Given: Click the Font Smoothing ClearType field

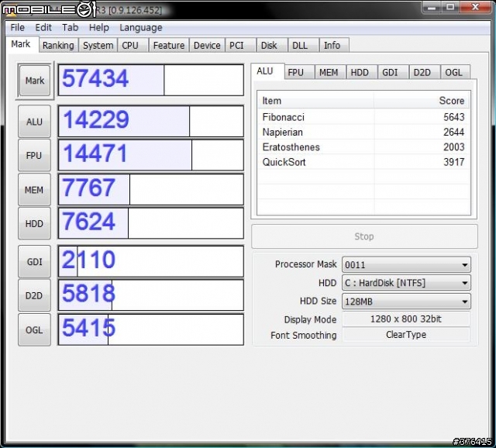Looking at the screenshot, I should tap(406, 334).
